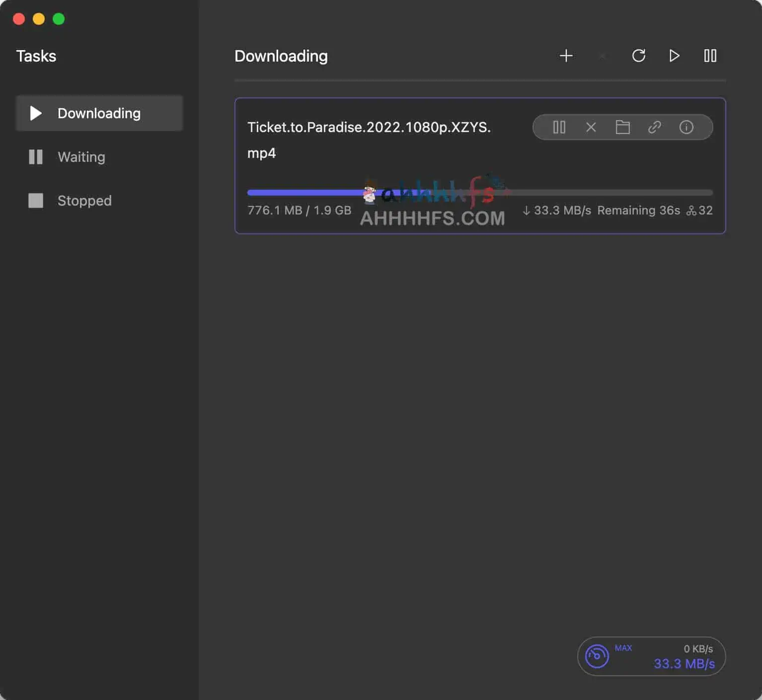Click the faded delete icon in top toolbar

click(602, 56)
